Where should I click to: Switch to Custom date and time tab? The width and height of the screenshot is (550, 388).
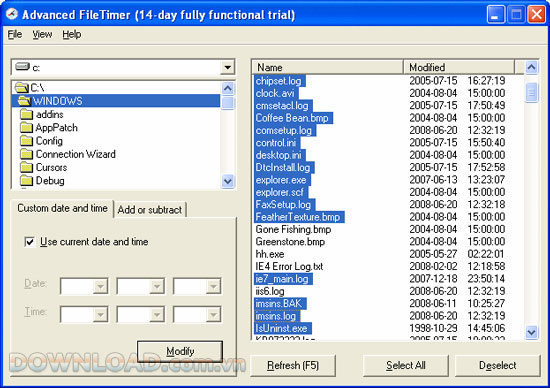click(62, 208)
